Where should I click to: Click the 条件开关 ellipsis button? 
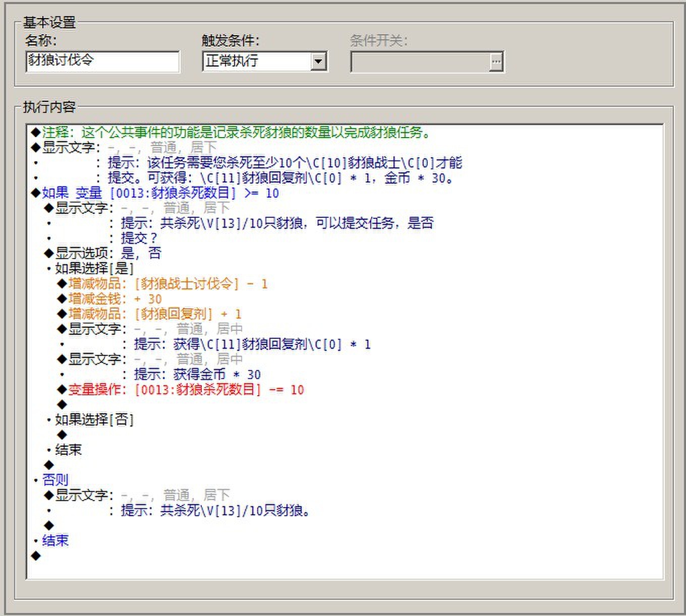(x=496, y=61)
